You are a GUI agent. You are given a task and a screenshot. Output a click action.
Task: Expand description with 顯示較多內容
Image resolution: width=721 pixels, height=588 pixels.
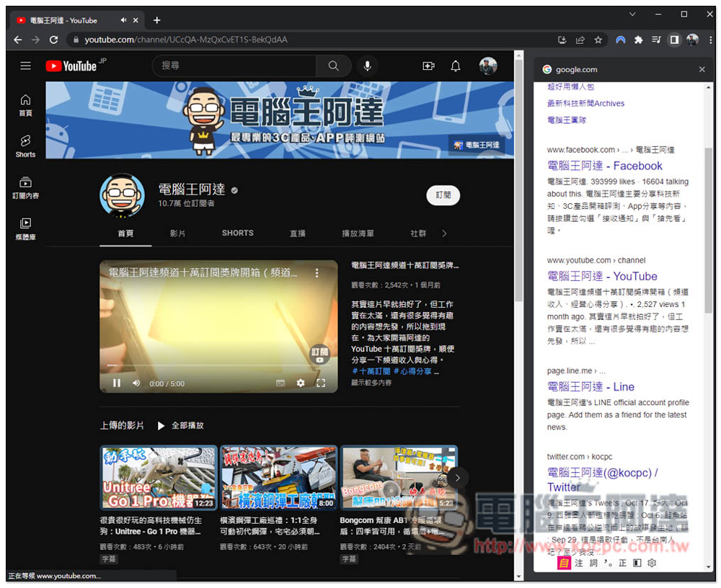coord(371,383)
